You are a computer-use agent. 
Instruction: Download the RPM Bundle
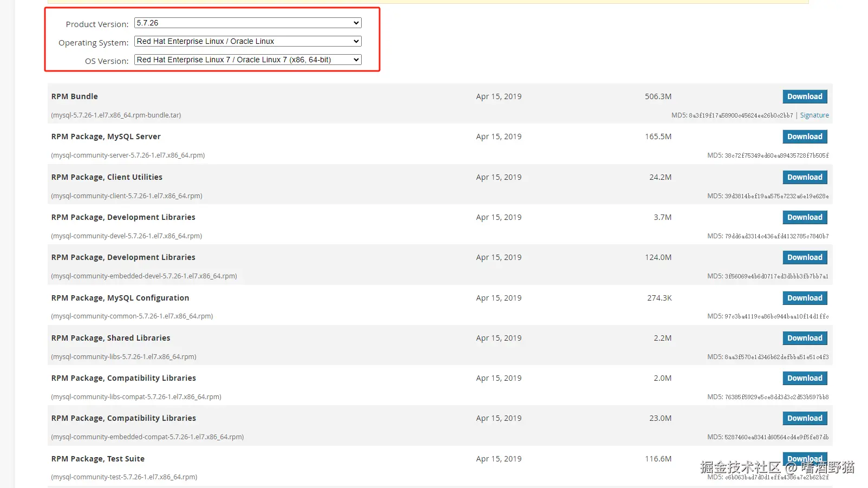(x=805, y=96)
